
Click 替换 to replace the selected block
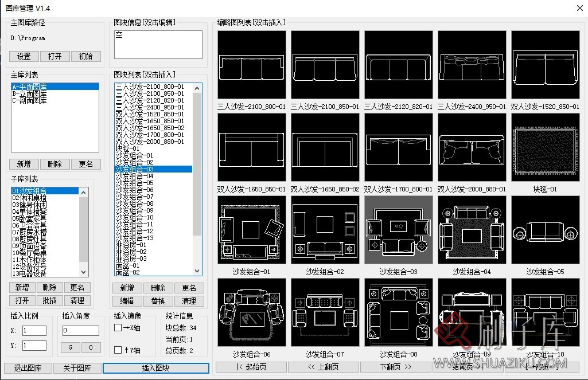click(x=158, y=301)
